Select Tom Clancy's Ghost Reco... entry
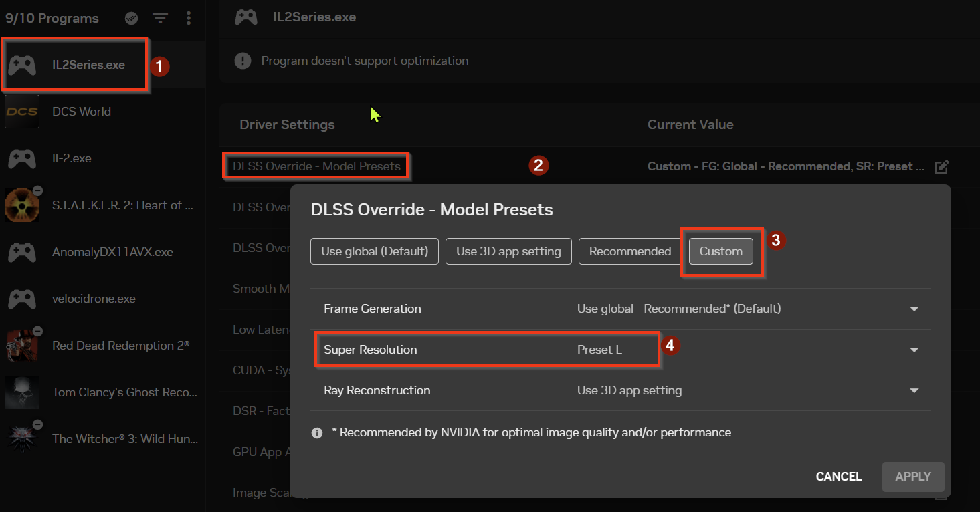 [103, 392]
